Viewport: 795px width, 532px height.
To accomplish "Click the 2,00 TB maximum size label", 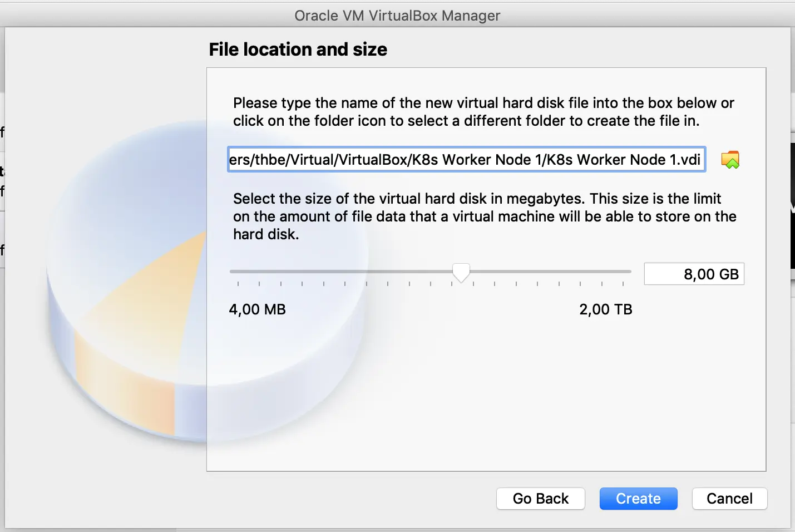I will (x=606, y=309).
